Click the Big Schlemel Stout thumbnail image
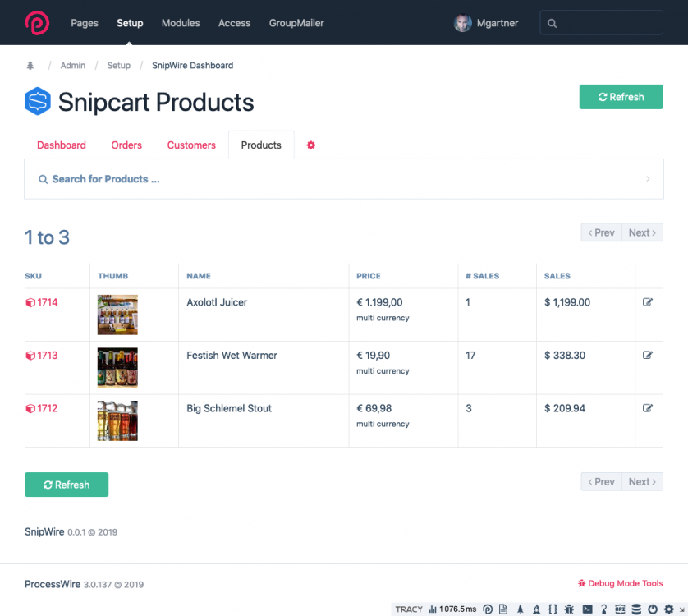This screenshot has height=616, width=688. coord(117,421)
